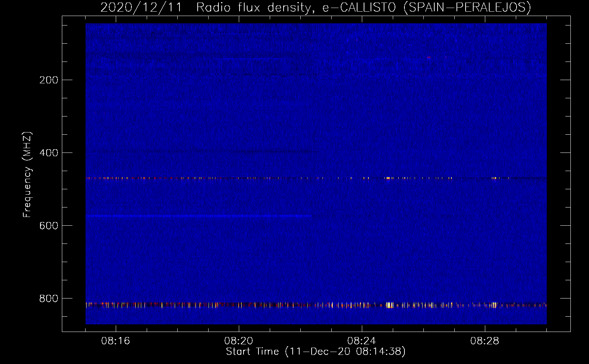Click the 08:16 time tick label
589x364 pixels.
[x=116, y=341]
